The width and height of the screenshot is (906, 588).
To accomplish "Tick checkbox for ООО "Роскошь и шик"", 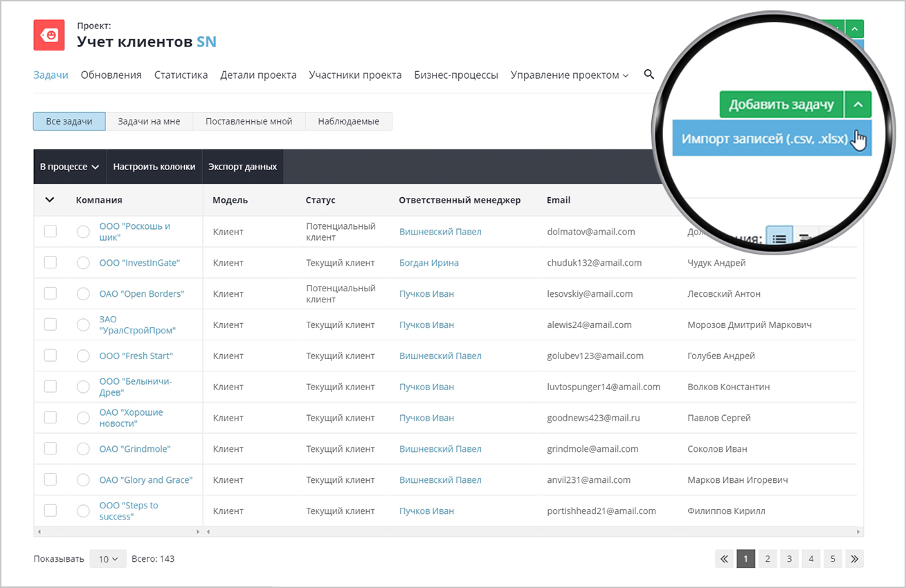I will 51,232.
